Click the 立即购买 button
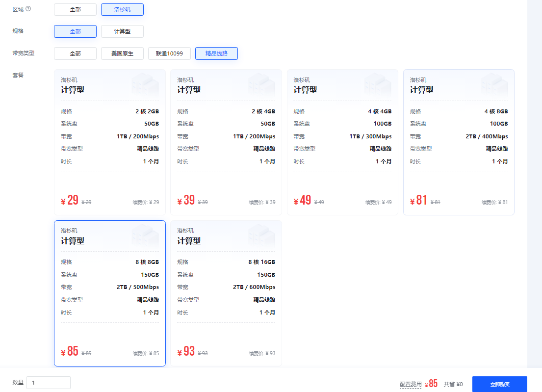Image resolution: width=542 pixels, height=392 pixels. click(500, 384)
